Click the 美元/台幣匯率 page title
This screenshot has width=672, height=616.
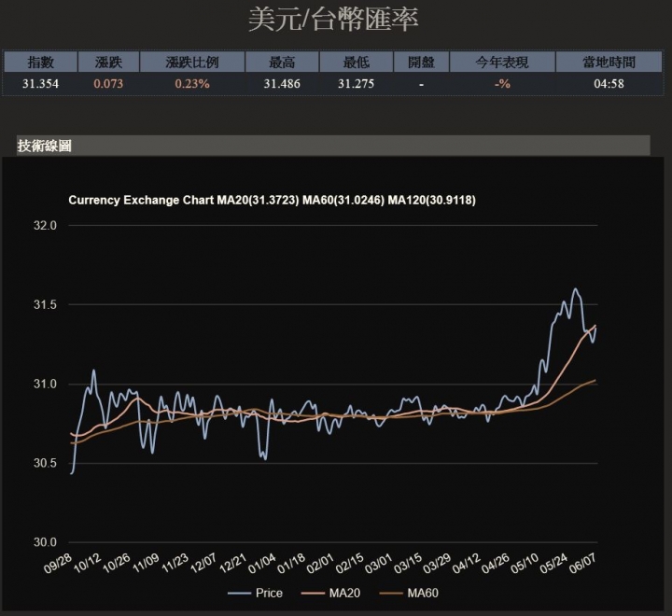[x=333, y=20]
